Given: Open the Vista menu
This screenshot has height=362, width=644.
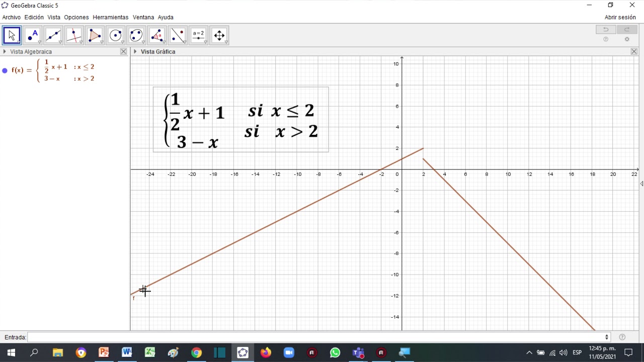Looking at the screenshot, I should 54,17.
